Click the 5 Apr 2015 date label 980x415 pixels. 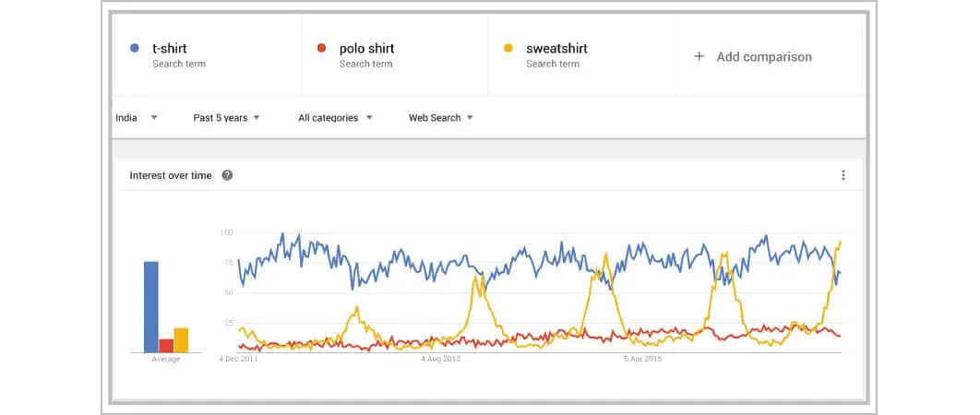point(642,359)
